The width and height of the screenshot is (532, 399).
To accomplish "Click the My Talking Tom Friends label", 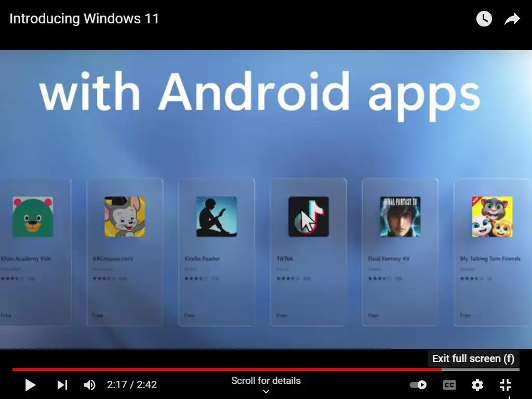I will point(490,259).
